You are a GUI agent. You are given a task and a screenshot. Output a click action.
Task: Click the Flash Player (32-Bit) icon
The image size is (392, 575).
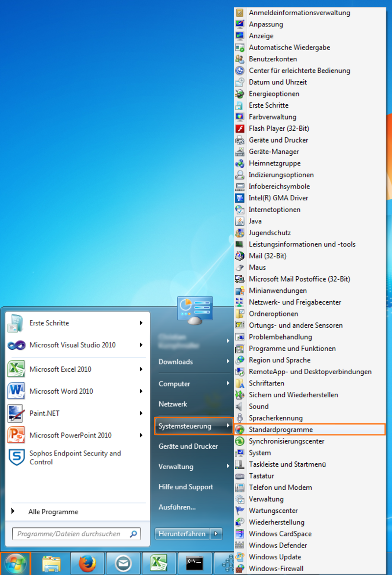240,128
